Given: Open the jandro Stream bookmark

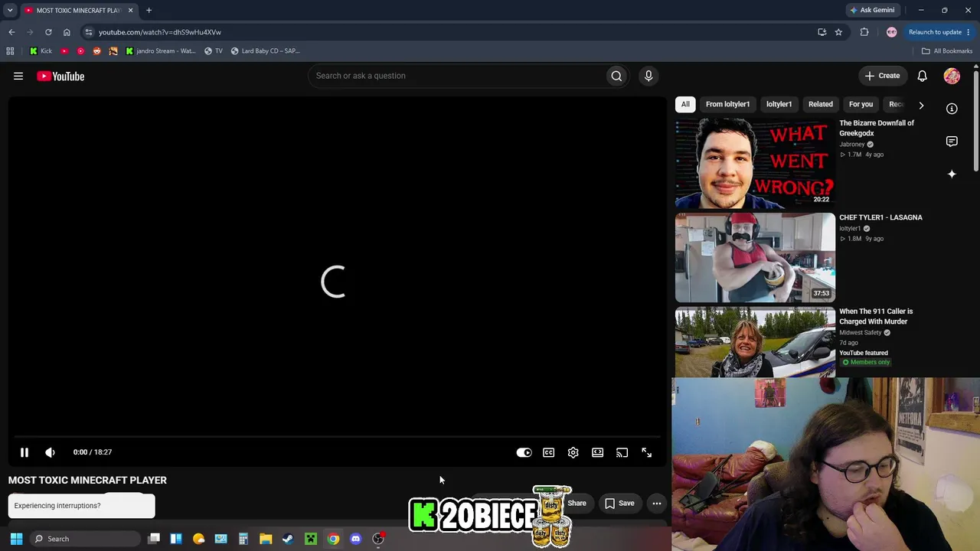Looking at the screenshot, I should click(160, 51).
